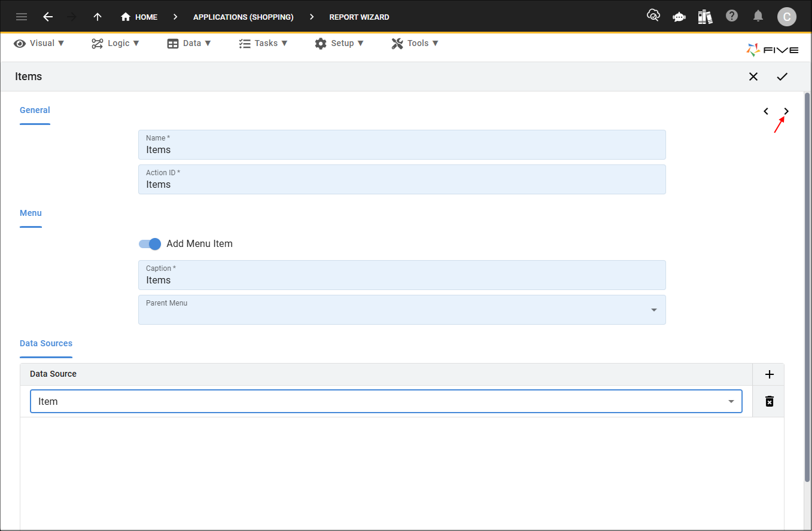Screen dimensions: 812x531
Task: Go to previous wizard page
Action: (766, 111)
